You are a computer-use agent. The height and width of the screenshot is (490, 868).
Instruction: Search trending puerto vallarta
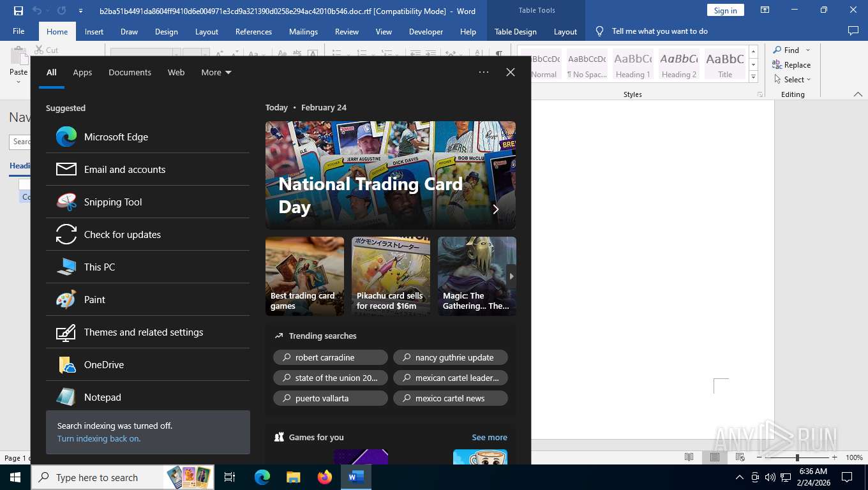[x=331, y=398]
